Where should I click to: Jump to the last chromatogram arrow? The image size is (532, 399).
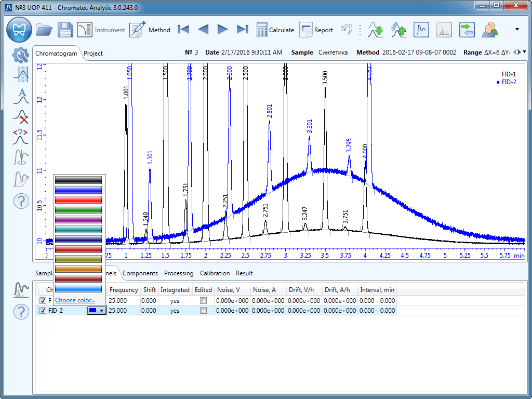tap(242, 30)
